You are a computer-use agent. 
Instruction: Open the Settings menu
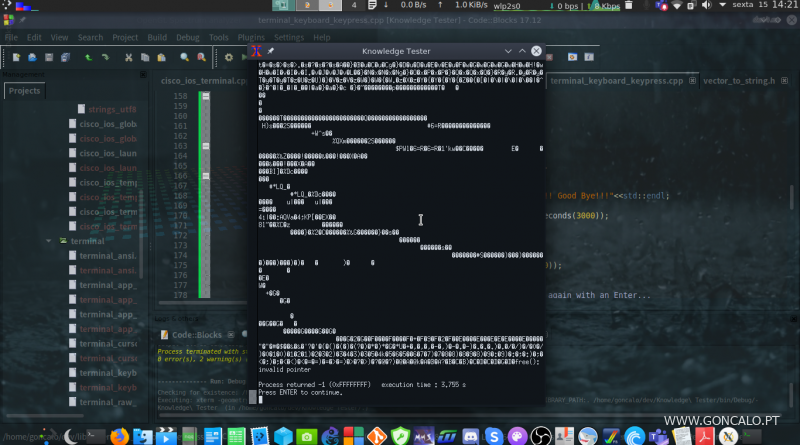[x=289, y=37]
